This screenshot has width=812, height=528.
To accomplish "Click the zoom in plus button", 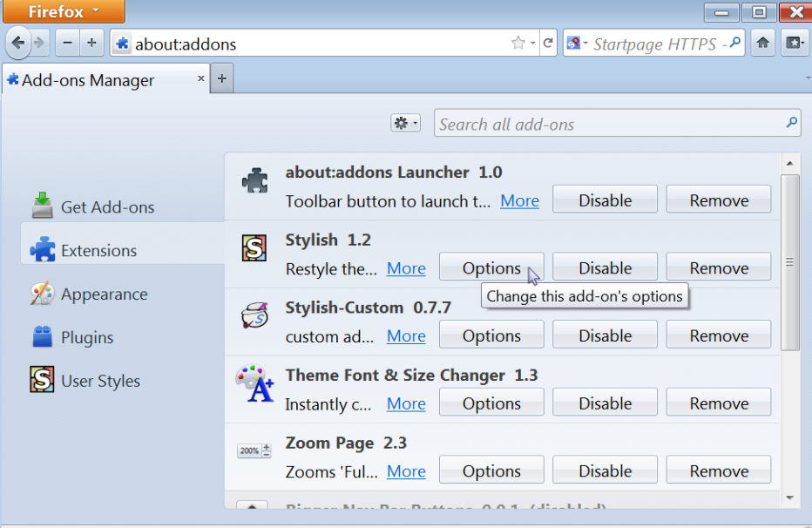I will click(x=91, y=43).
